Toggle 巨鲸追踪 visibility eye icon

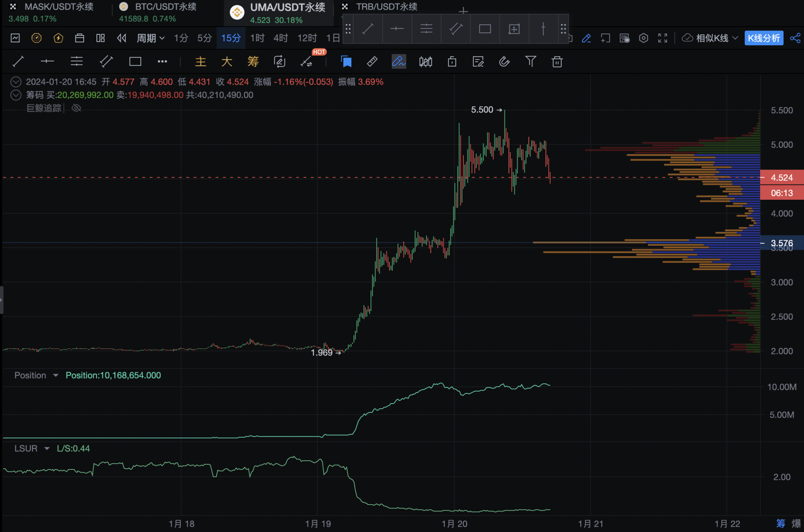(76, 108)
